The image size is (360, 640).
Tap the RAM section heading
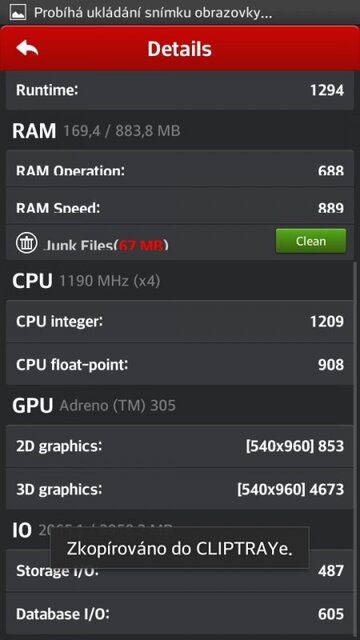point(34,131)
